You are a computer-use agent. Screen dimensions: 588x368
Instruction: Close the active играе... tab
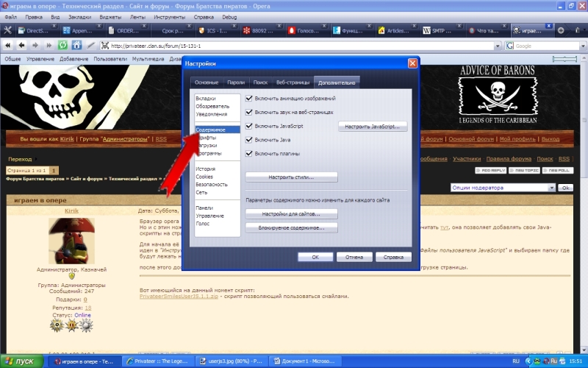coord(548,26)
